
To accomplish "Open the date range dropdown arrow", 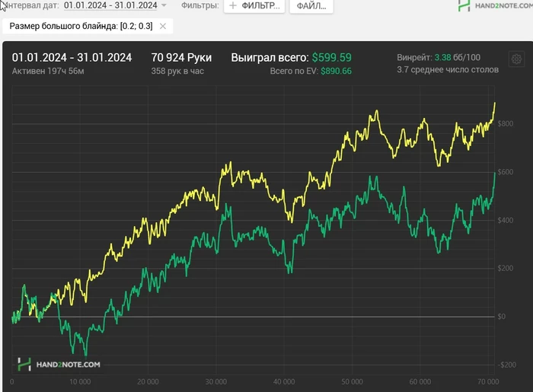I will (164, 5).
